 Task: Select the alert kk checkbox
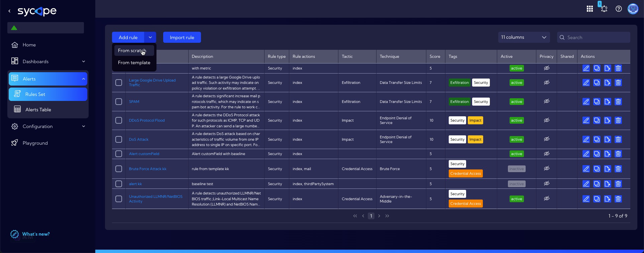(119, 184)
